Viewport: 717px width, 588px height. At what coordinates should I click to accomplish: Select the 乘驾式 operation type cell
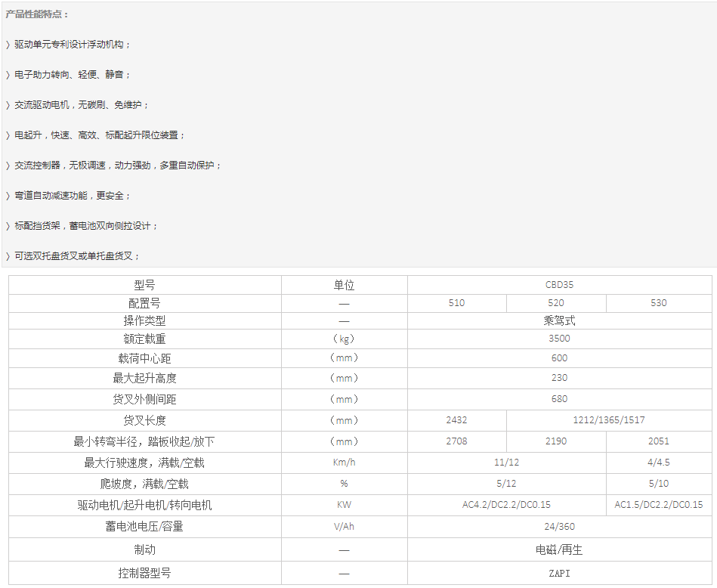[558, 320]
